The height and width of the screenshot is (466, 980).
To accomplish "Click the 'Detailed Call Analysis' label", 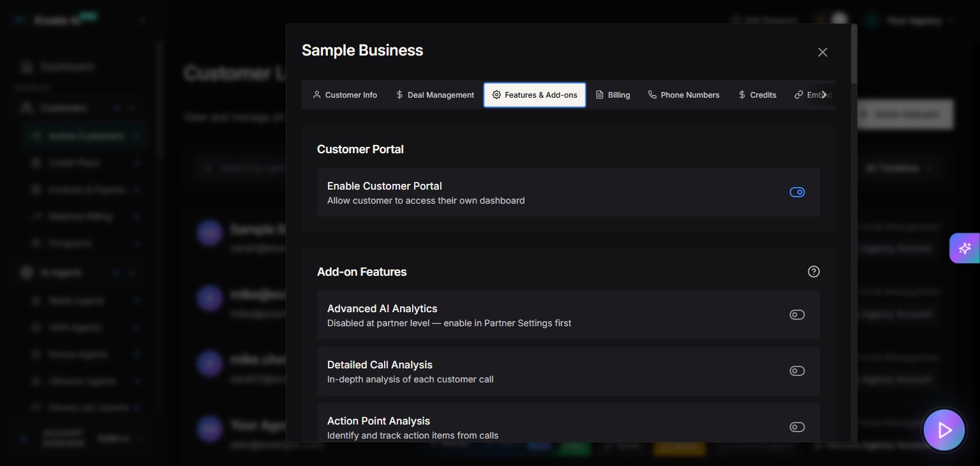I will point(380,365).
